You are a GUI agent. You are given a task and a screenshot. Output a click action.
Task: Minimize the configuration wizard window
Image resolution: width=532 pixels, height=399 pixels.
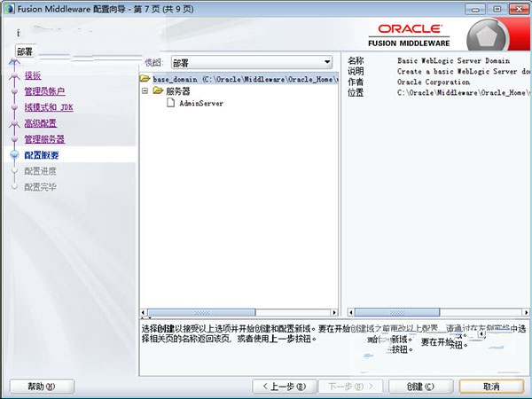coord(475,9)
